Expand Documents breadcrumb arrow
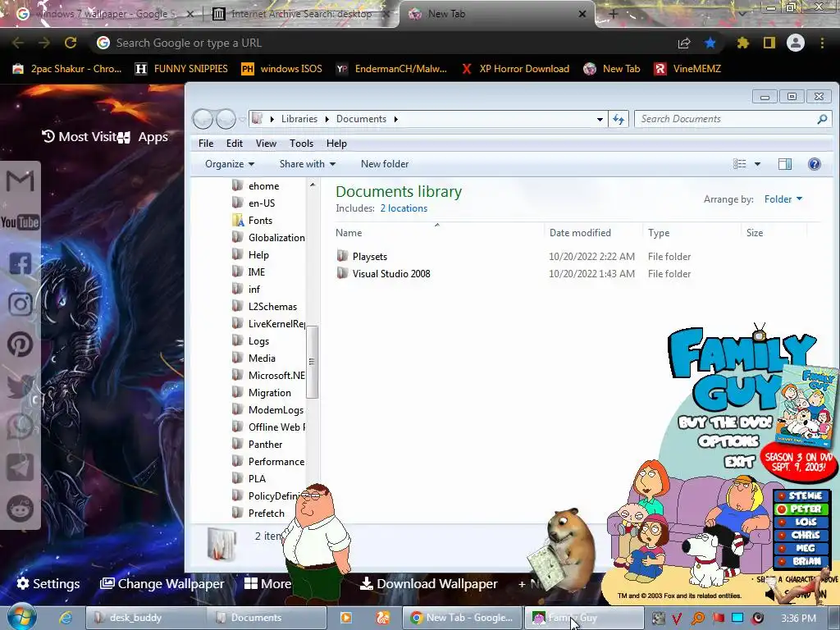Screen dimensions: 840x630 click(x=396, y=119)
